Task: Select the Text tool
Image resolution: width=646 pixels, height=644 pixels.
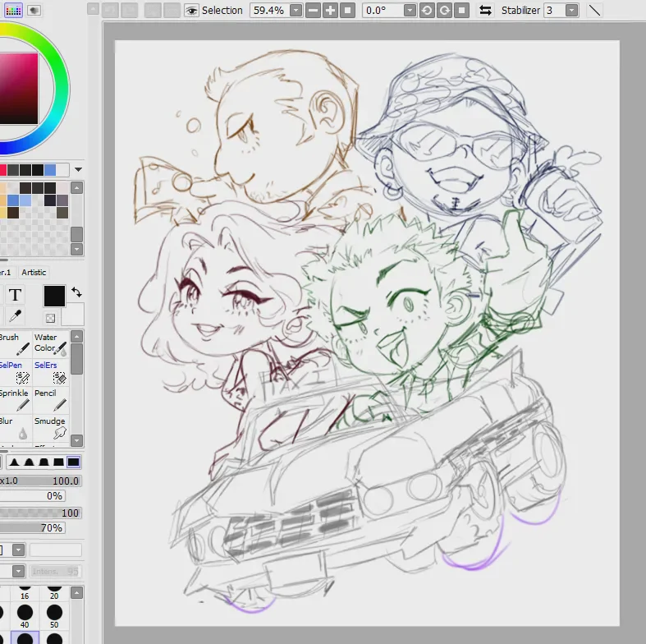Action: (16, 295)
